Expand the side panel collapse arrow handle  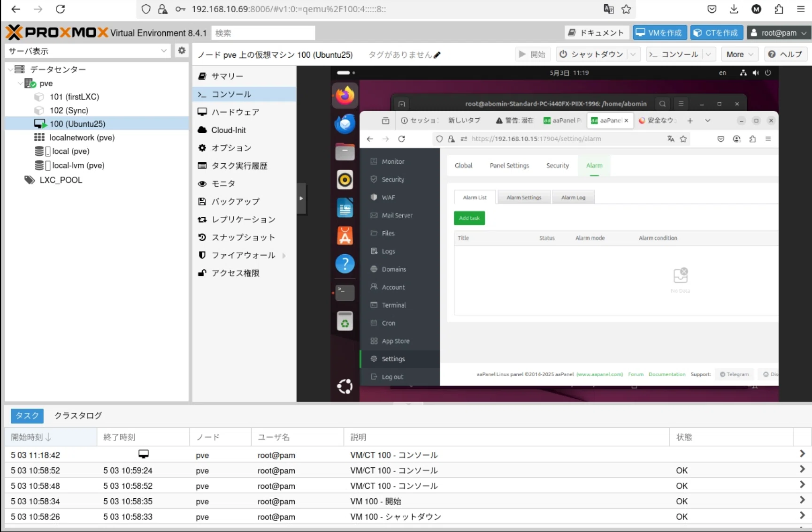click(x=301, y=198)
